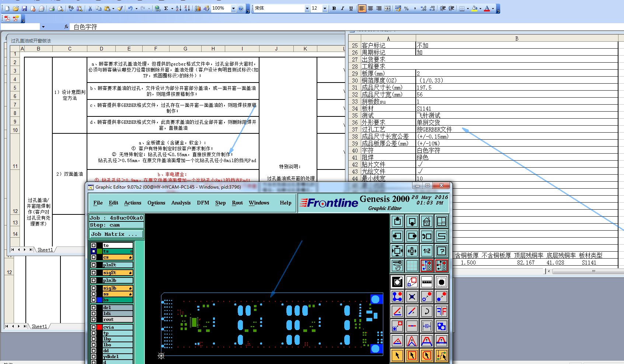The image size is (624, 364).
Task: Toggle the visibility checkbox of layer pln2t
Action: point(94,265)
